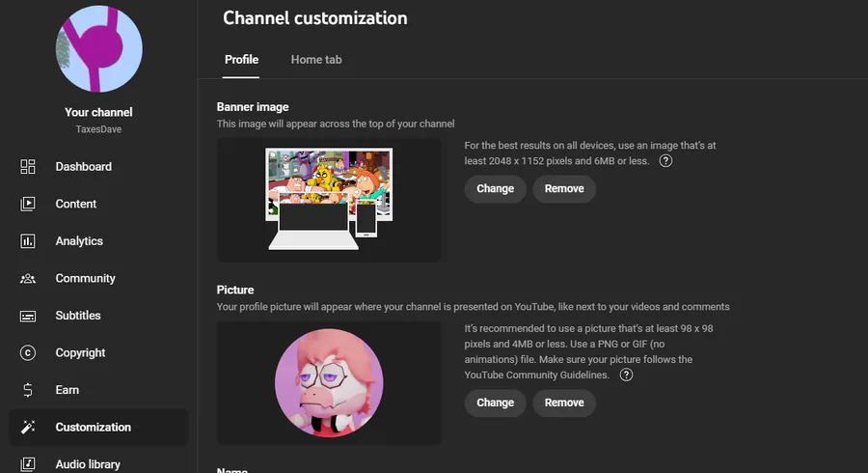Open the Copyright circle-C icon

click(x=28, y=352)
